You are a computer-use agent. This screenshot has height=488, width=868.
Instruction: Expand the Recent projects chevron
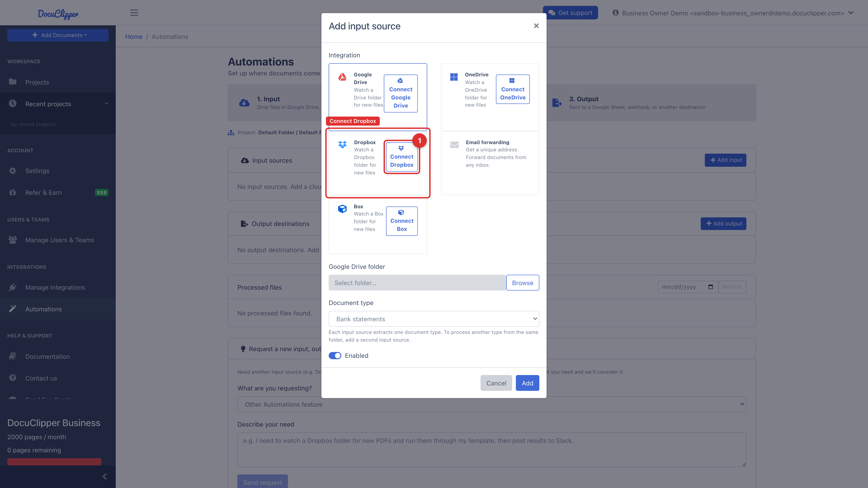pos(106,104)
